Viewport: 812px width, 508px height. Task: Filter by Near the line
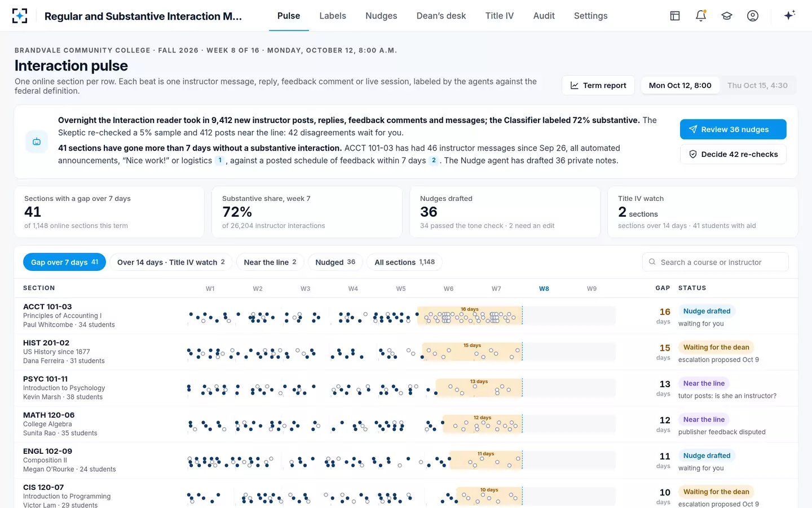270,262
